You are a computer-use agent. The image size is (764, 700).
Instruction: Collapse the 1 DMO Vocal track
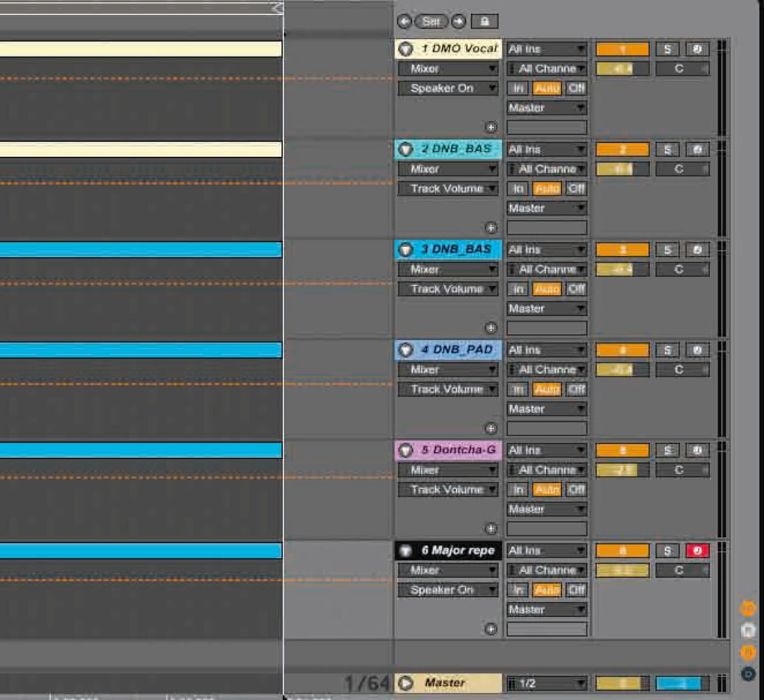click(406, 49)
